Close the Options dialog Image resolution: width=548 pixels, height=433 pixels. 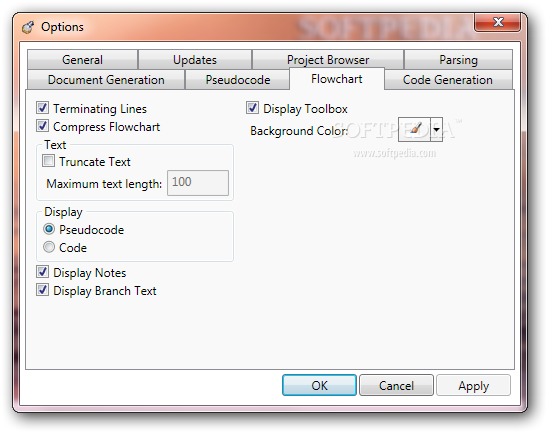498,22
